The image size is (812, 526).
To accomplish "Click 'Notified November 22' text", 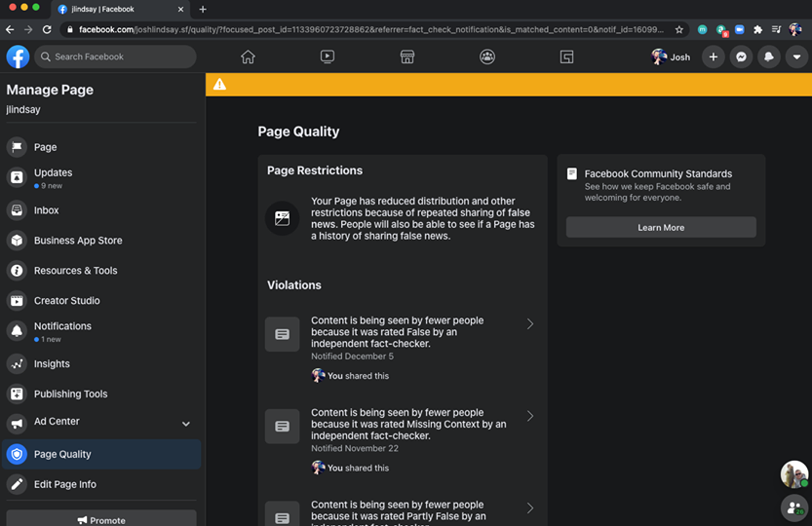I will point(355,448).
